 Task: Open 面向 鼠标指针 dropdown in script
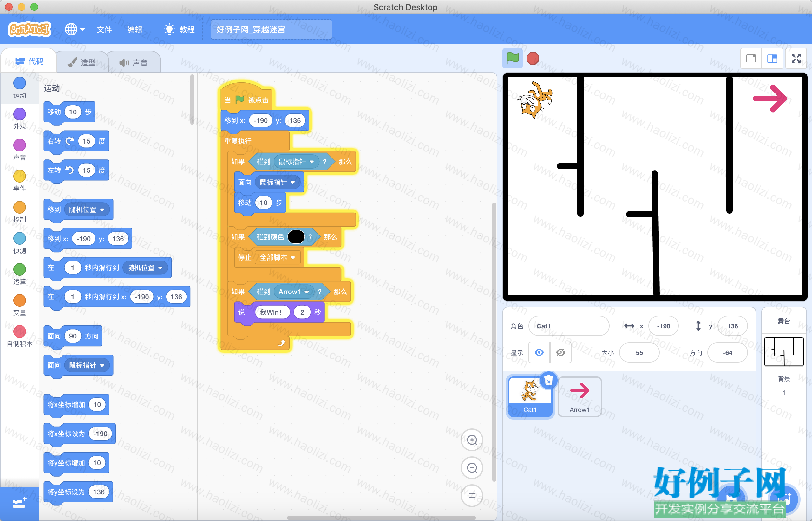coord(277,182)
